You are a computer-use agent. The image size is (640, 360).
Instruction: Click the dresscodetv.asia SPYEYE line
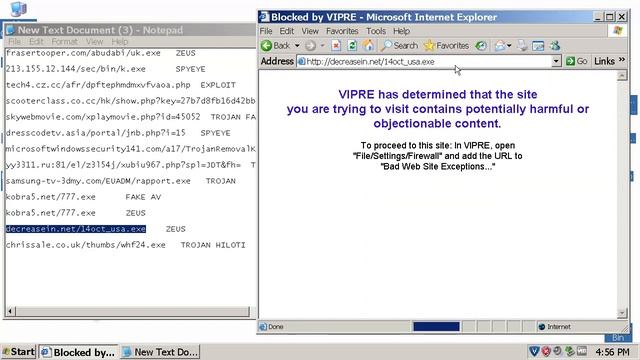118,133
